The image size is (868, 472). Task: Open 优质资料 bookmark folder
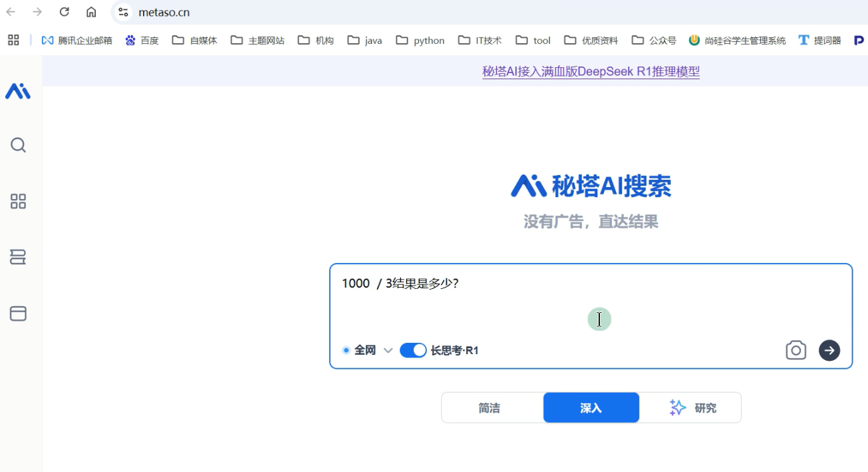[591, 40]
